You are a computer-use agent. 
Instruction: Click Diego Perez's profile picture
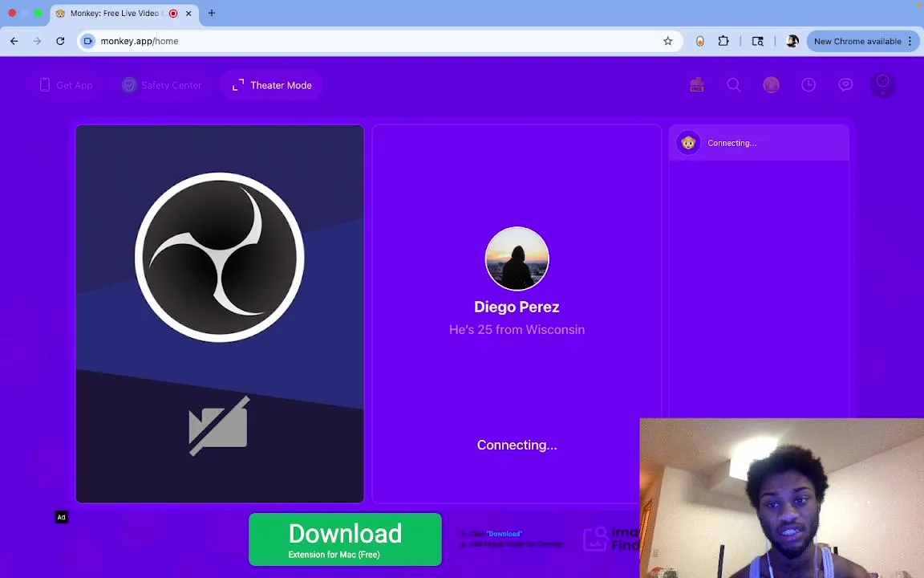(x=517, y=258)
